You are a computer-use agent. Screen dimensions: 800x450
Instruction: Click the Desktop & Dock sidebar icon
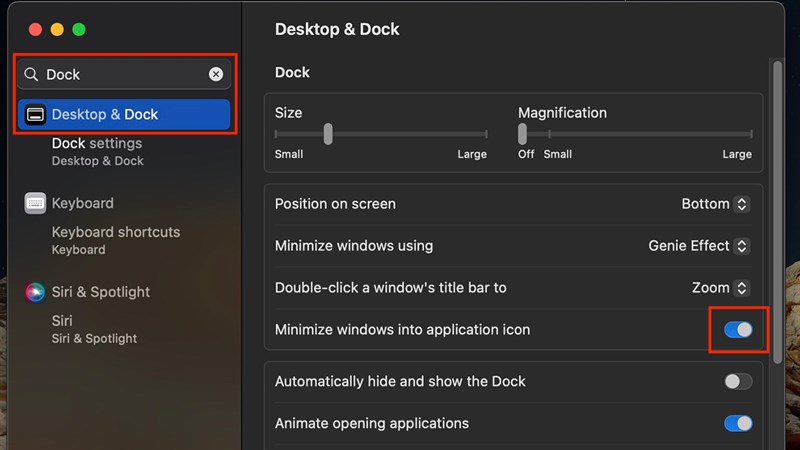coord(35,115)
